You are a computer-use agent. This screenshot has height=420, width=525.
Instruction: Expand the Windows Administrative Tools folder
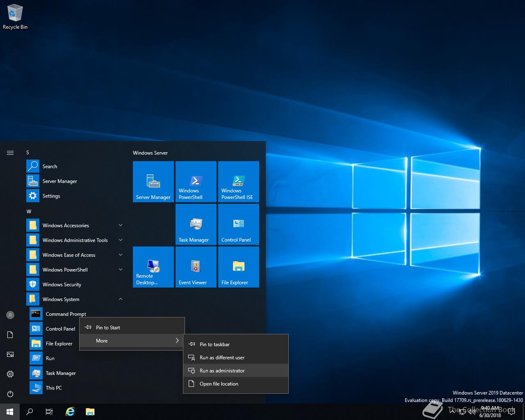pyautogui.click(x=75, y=240)
